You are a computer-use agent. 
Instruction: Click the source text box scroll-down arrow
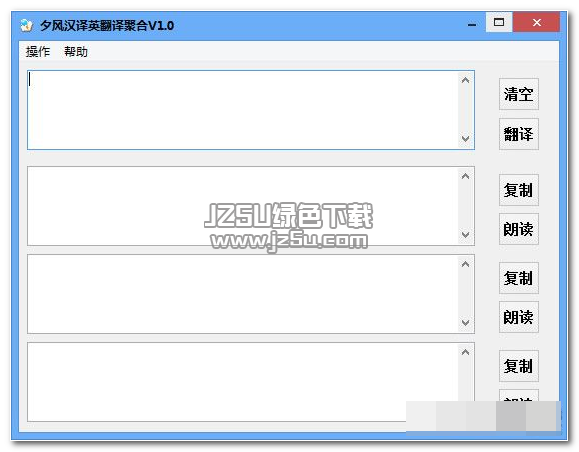pyautogui.click(x=466, y=139)
